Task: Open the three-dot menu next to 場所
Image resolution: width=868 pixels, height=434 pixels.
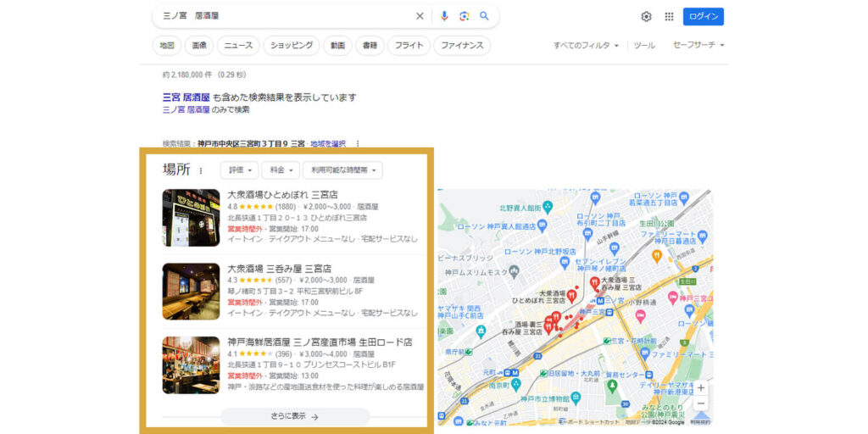Action: (x=200, y=170)
